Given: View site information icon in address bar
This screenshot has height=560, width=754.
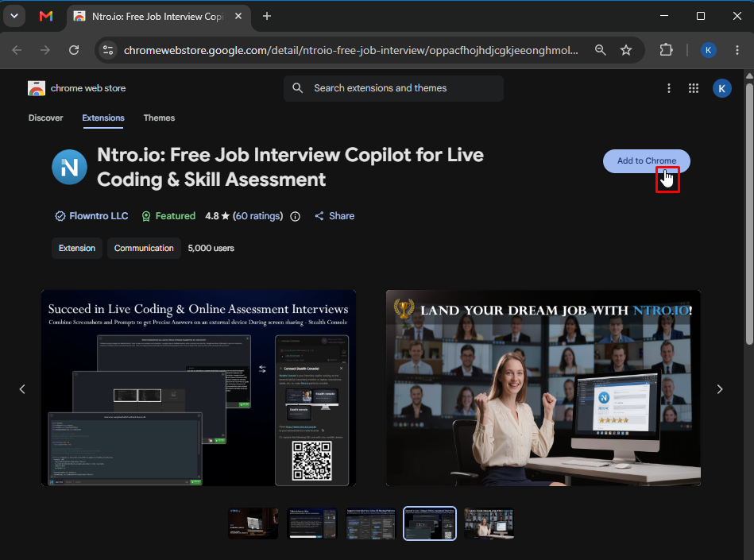Looking at the screenshot, I should click(108, 50).
